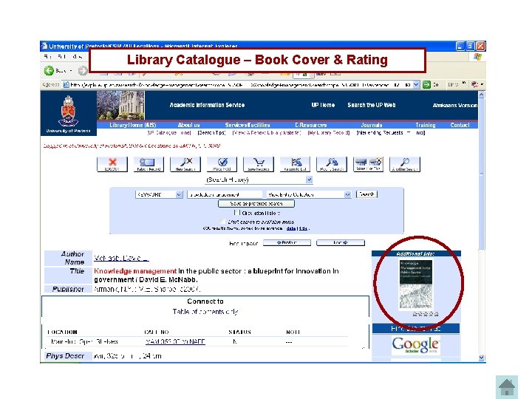Open the Search Tips link
532x399 pixels.
coord(212,133)
